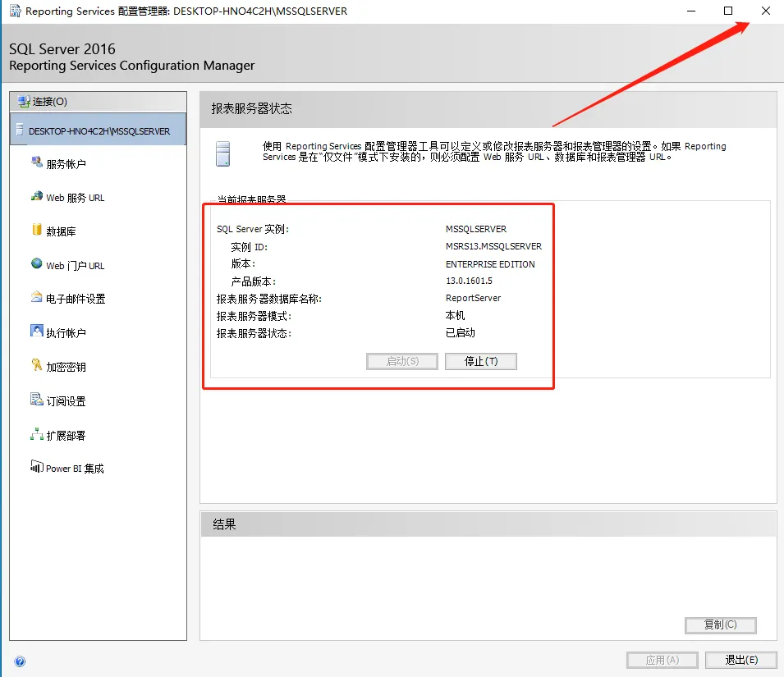Screen dimensions: 784x677
Task: Click the 已启动 status value
Action: tap(460, 332)
